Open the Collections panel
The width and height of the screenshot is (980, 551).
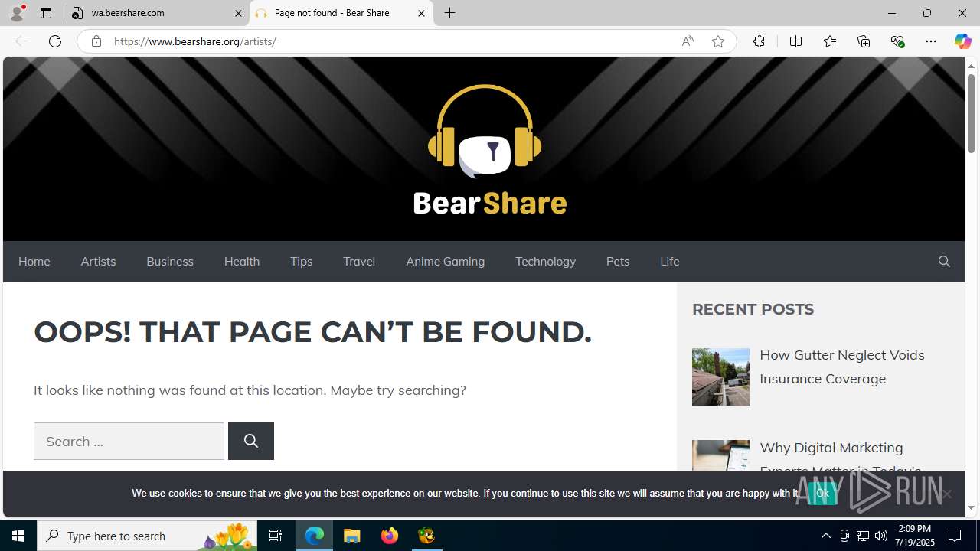click(x=864, y=41)
